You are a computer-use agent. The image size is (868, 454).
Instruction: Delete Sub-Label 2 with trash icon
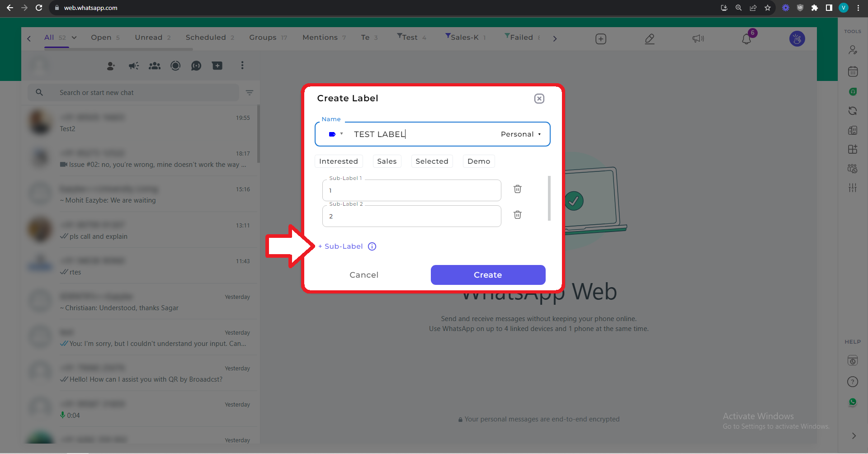tap(518, 215)
